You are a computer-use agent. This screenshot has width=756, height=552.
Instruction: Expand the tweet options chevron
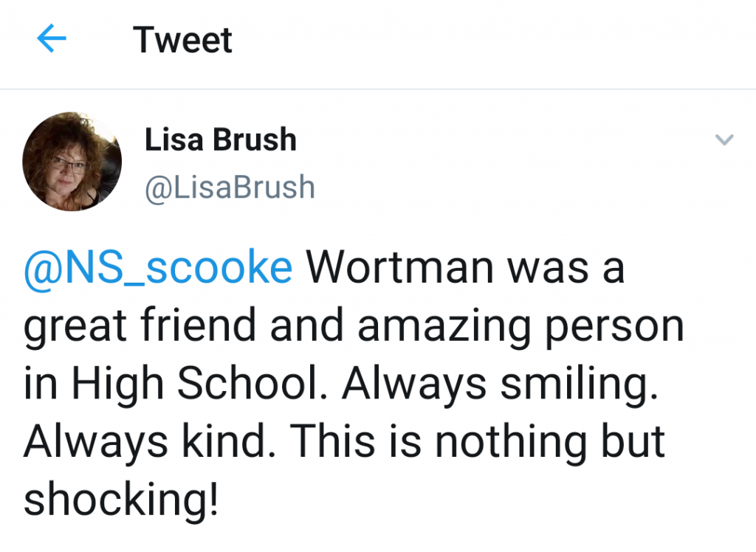724,139
